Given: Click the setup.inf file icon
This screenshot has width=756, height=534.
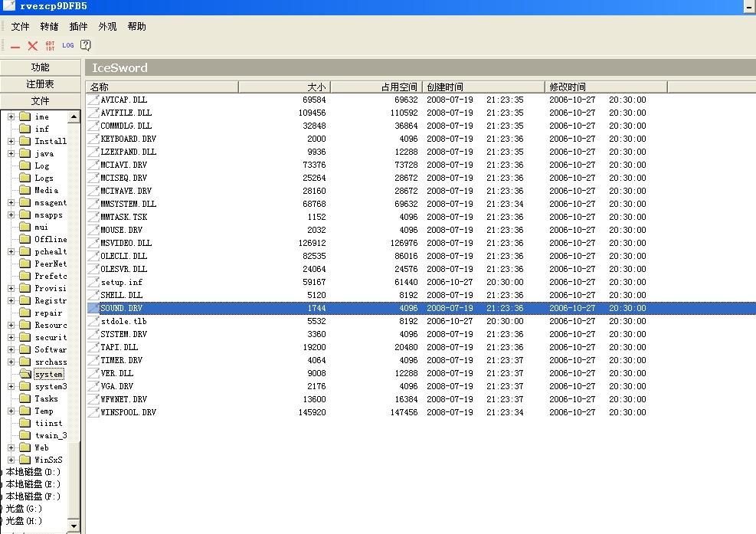Looking at the screenshot, I should pyautogui.click(x=93, y=282).
